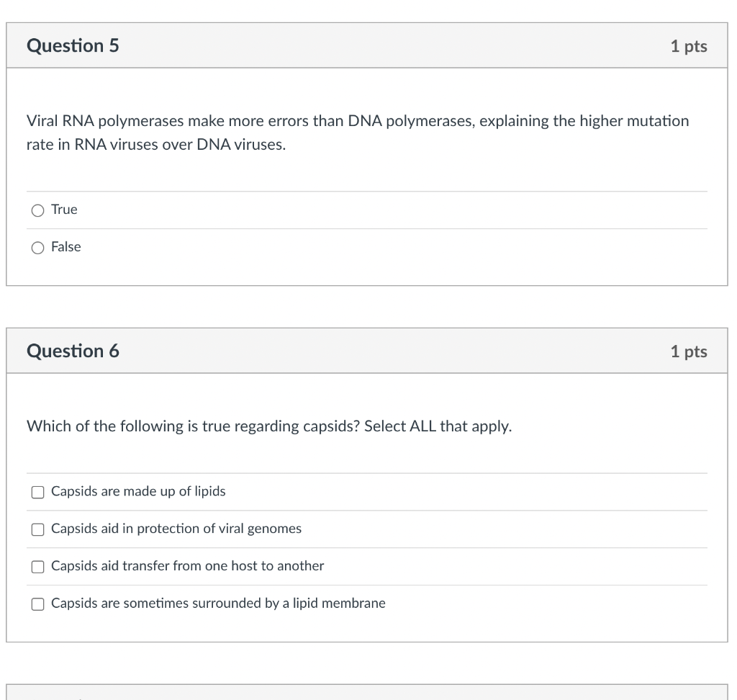
Task: Check 'Capsids are sometimes surrounded by lipid membrane' box
Action: click(37, 604)
